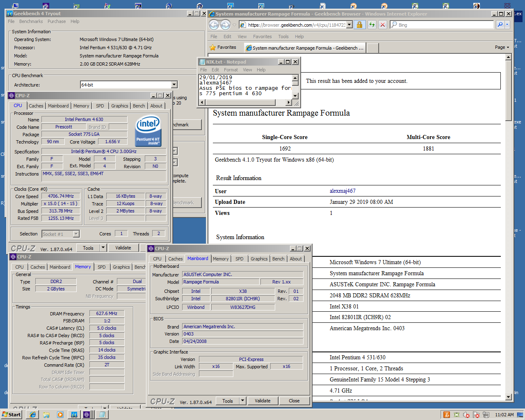Open the alexmaj467 user link
The height and width of the screenshot is (420, 525).
coord(342,191)
